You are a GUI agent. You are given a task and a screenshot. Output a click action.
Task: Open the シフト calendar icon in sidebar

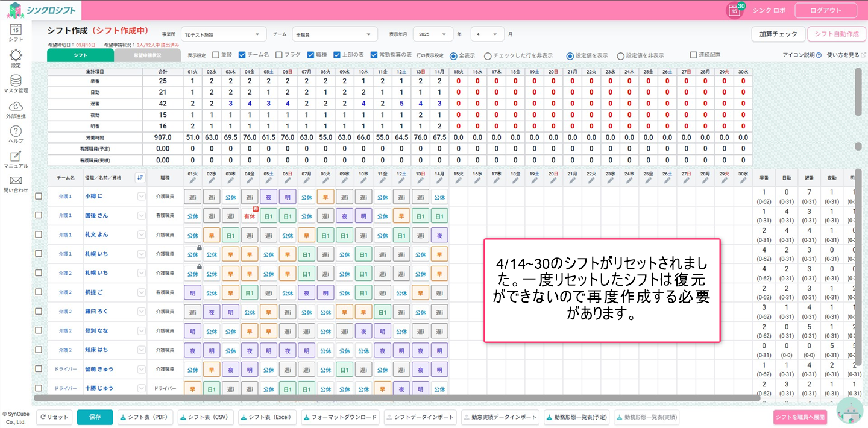(16, 28)
